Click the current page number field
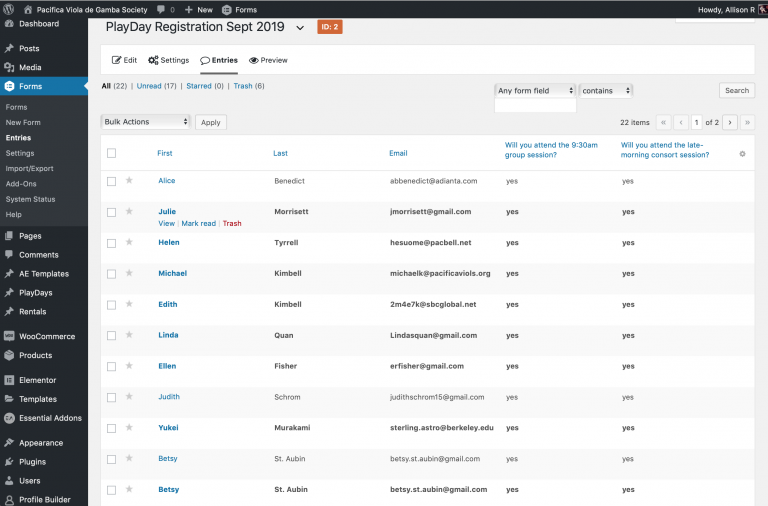 696,122
